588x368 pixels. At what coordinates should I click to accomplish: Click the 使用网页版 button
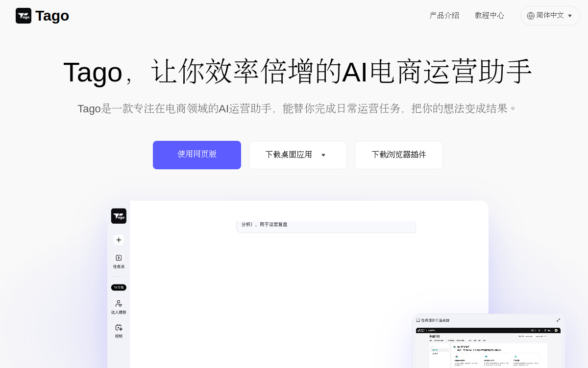(x=197, y=155)
